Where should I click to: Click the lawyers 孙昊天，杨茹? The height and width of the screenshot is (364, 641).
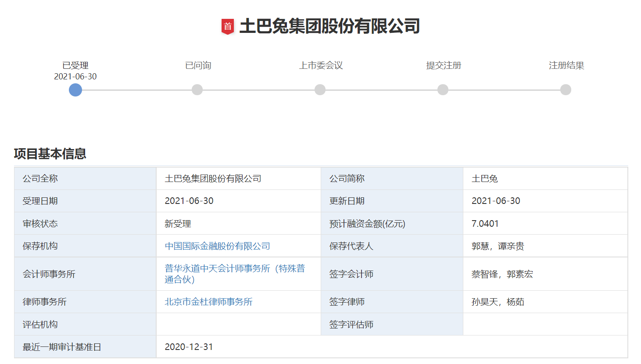tap(498, 302)
